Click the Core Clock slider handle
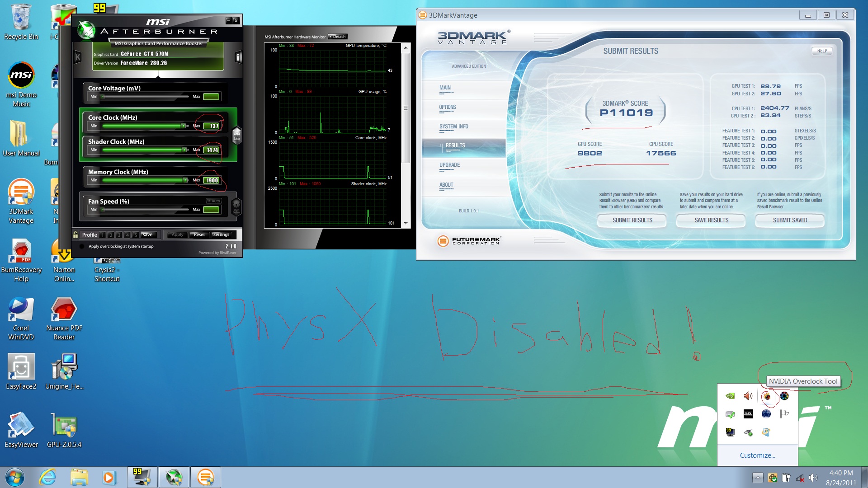 tap(184, 126)
